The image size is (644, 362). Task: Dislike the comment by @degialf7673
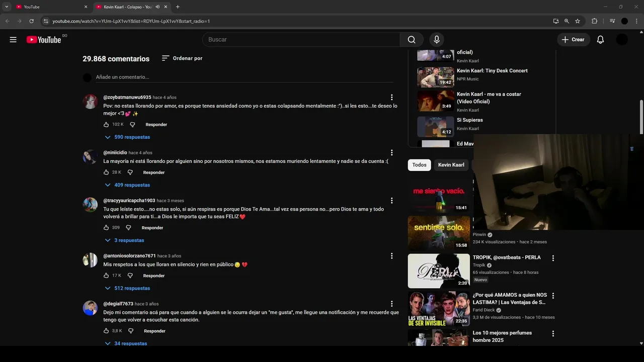click(131, 331)
